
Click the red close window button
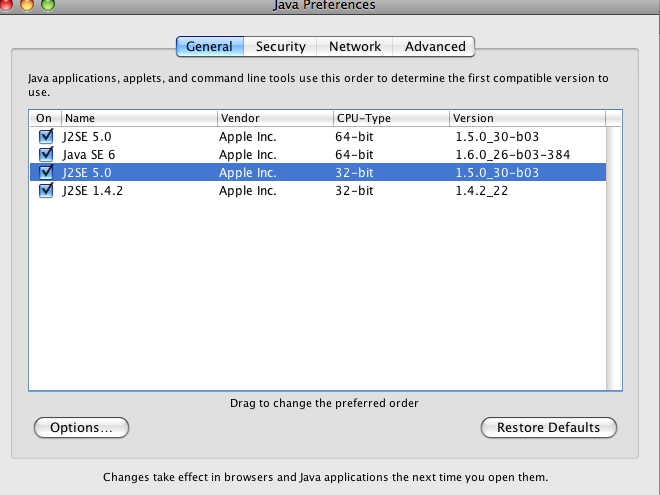[6, 4]
